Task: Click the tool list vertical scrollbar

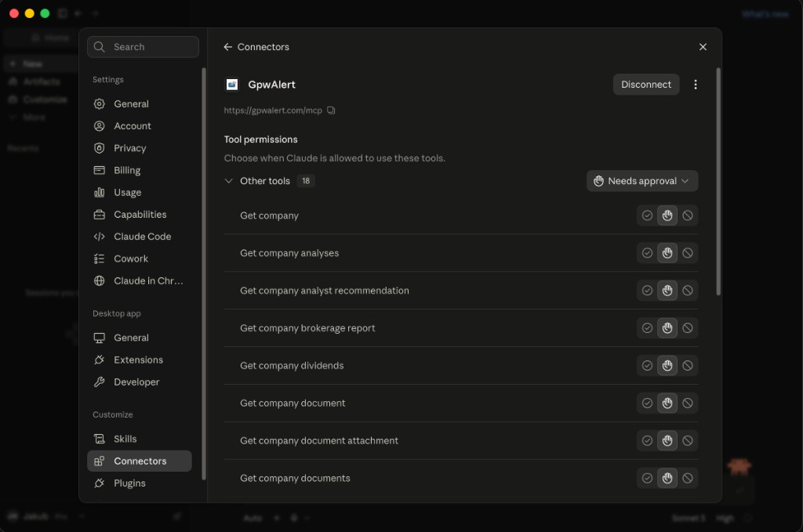Action: 718,182
